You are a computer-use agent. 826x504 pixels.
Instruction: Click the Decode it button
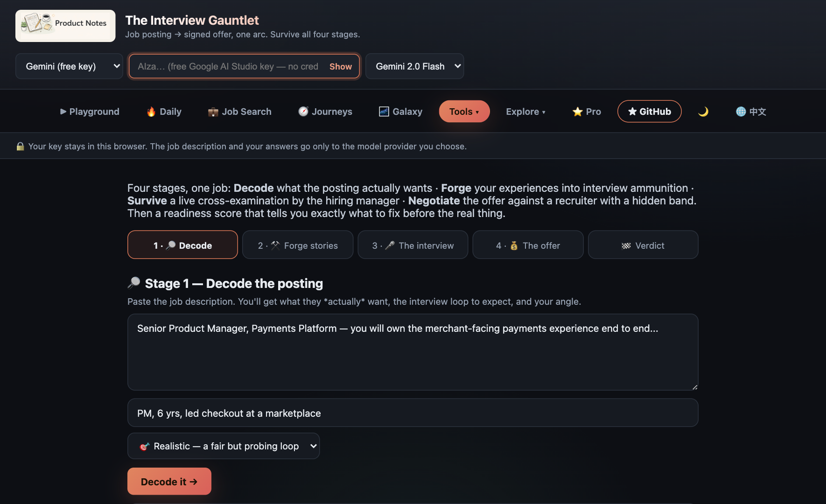click(169, 482)
